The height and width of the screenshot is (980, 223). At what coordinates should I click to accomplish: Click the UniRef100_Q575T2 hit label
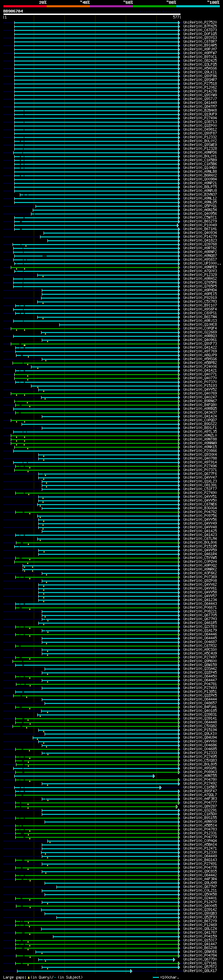tap(200, 967)
